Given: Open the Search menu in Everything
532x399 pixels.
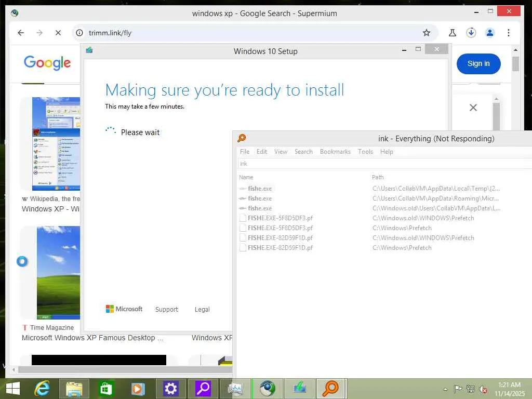Looking at the screenshot, I should (x=303, y=152).
